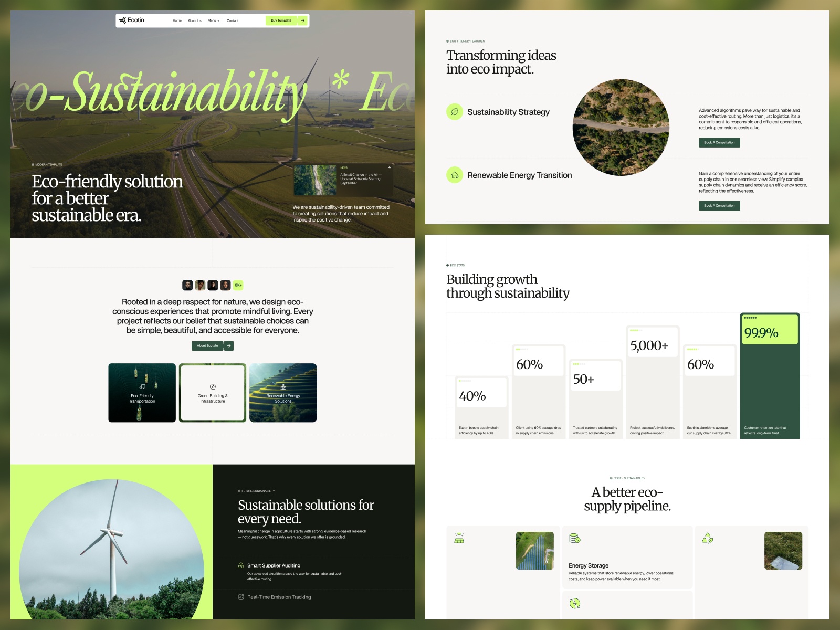Screen dimensions: 840x630
Task: Select the 40% stat card
Action: pos(481,407)
